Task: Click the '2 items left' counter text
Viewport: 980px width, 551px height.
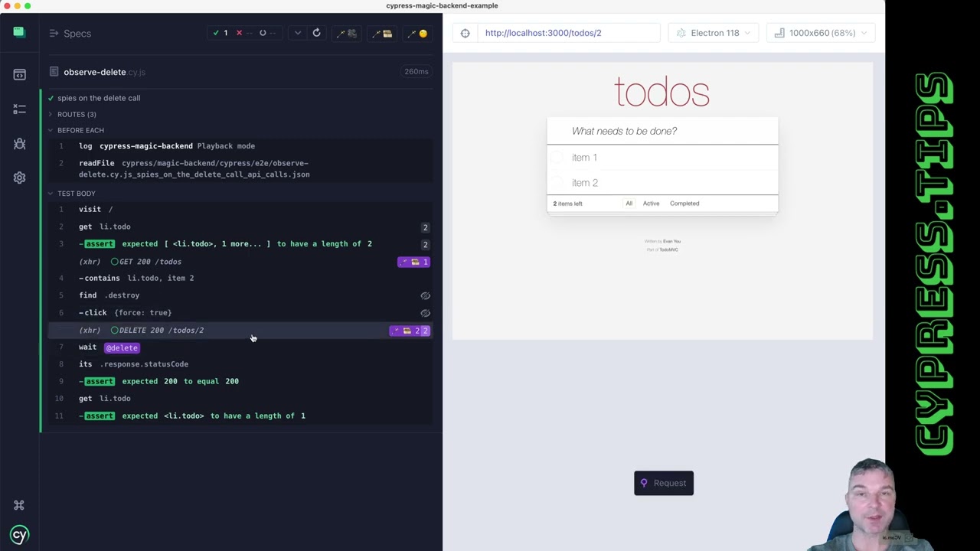Action: (567, 204)
